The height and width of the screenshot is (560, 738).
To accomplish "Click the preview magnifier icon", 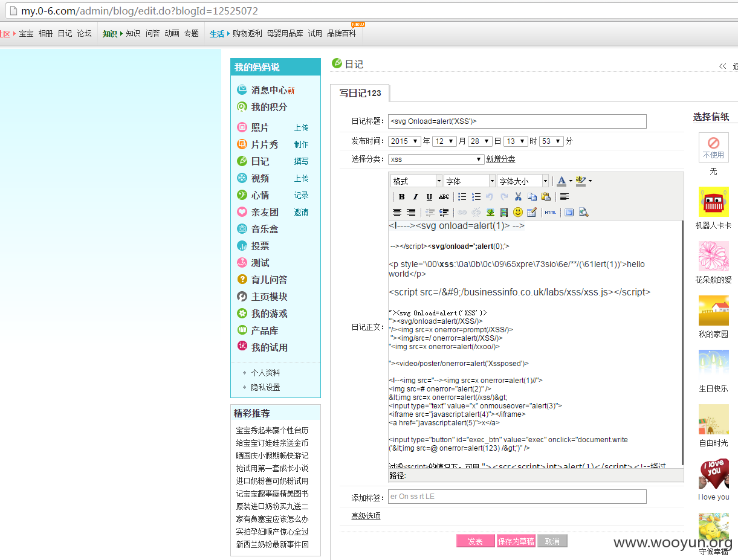I will point(583,212).
